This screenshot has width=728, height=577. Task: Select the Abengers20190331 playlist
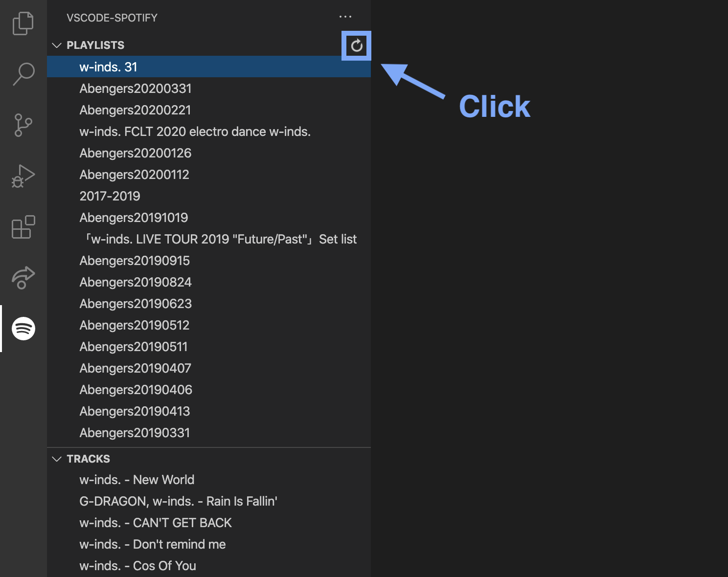point(135,433)
